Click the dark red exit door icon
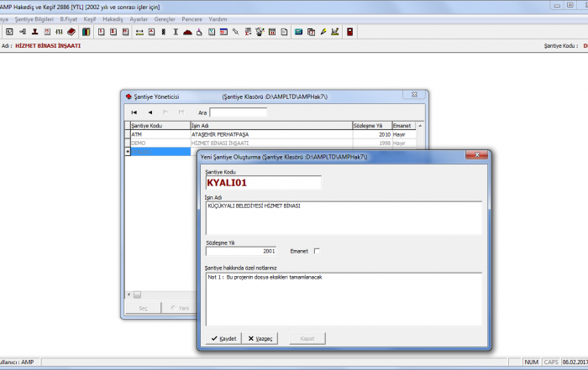The height and width of the screenshot is (370, 588). click(x=349, y=32)
